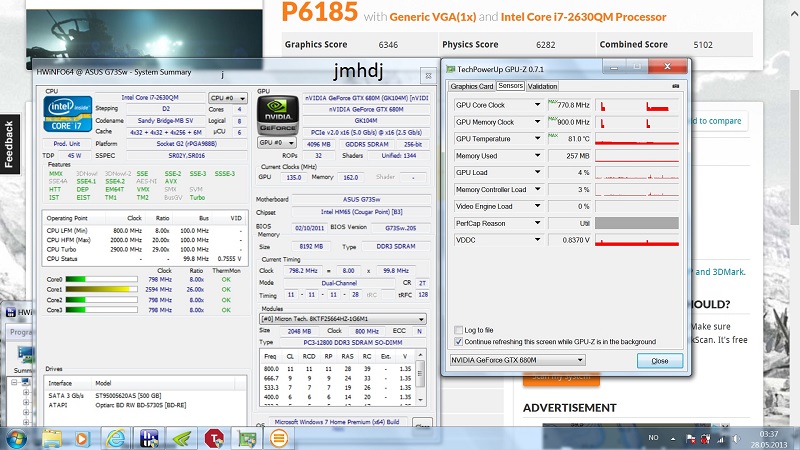Close the HWiNFO64 System Summary window
This screenshot has height=450, width=800.
[x=428, y=76]
